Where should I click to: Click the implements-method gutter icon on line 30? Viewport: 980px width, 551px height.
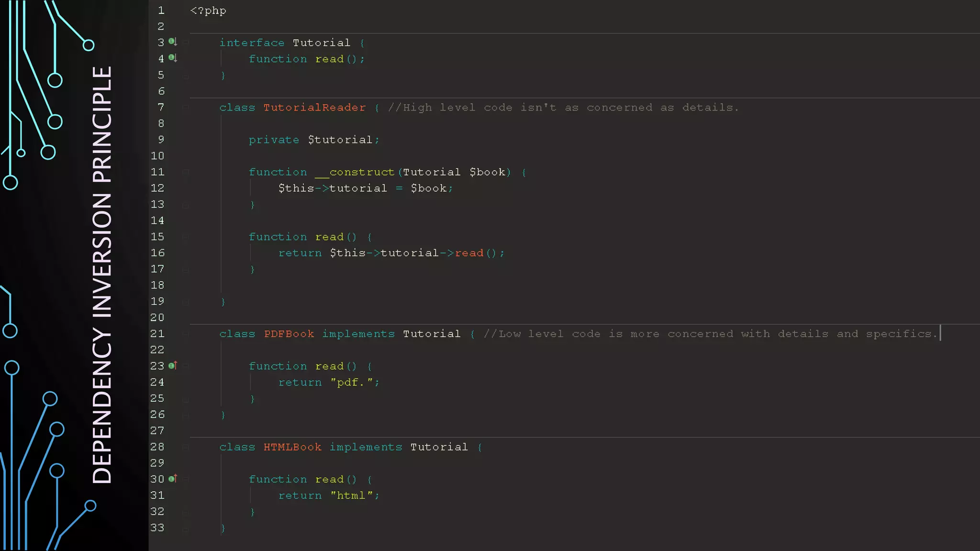click(173, 478)
